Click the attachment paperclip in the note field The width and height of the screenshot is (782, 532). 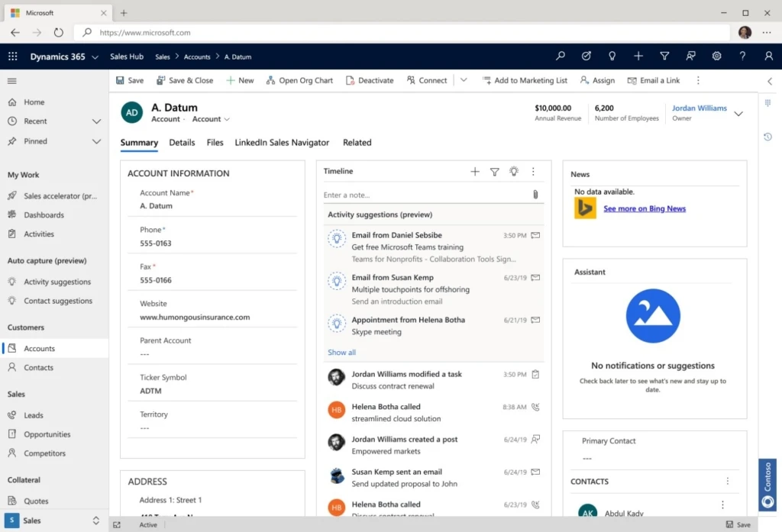(535, 195)
